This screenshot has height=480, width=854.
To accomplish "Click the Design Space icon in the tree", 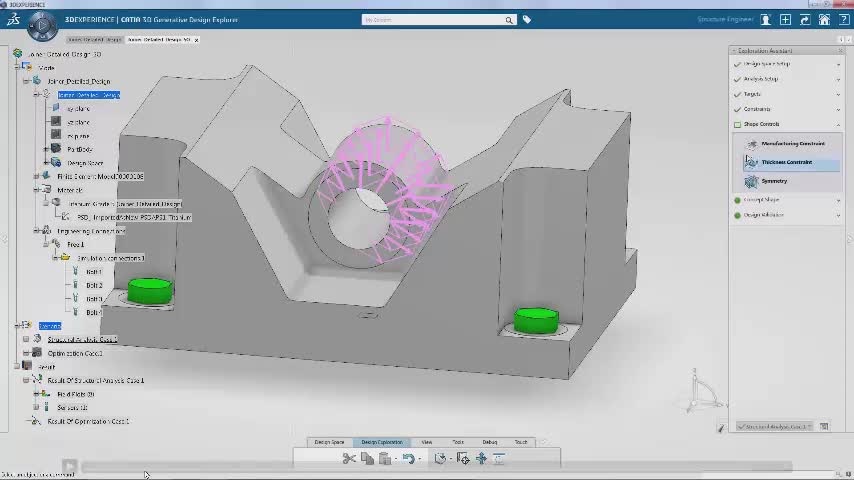I will pos(56,162).
